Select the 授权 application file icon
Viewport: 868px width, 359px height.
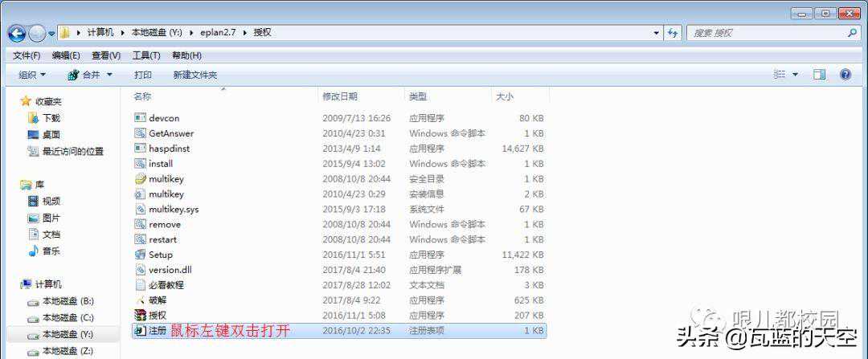[141, 316]
